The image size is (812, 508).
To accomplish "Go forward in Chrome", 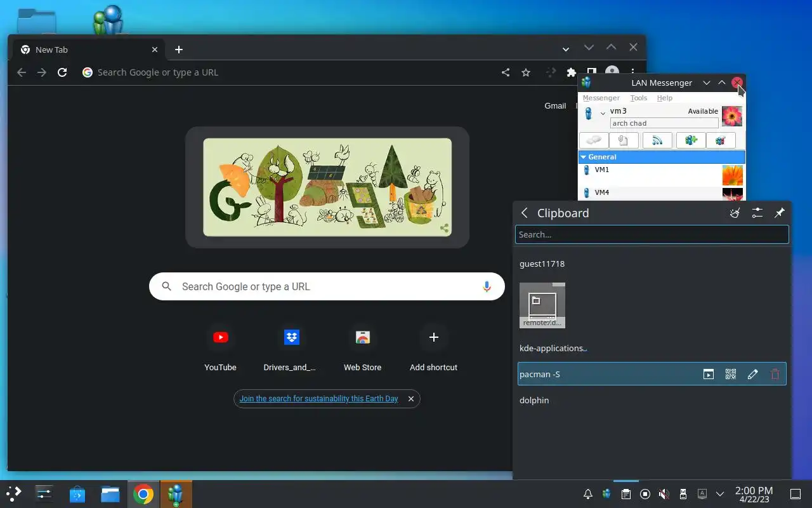I will (42, 72).
